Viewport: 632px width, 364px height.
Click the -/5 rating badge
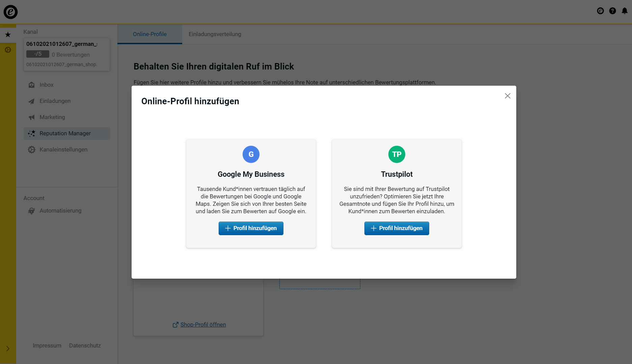tap(38, 54)
